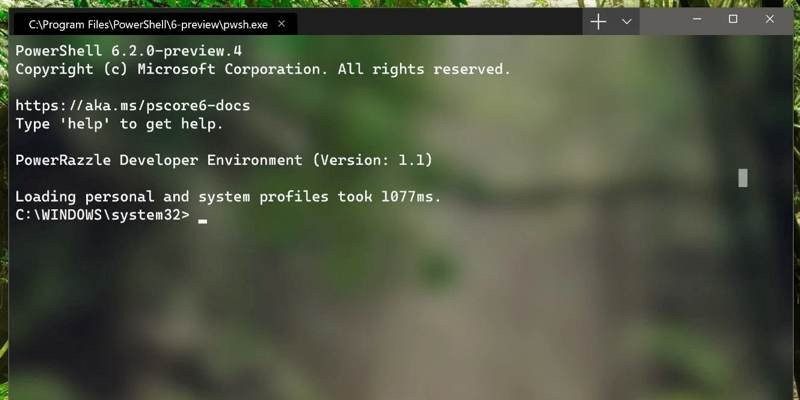Viewport: 800px width, 400px height.
Task: Expand the new tab profile dropdown chevron
Action: tap(627, 21)
